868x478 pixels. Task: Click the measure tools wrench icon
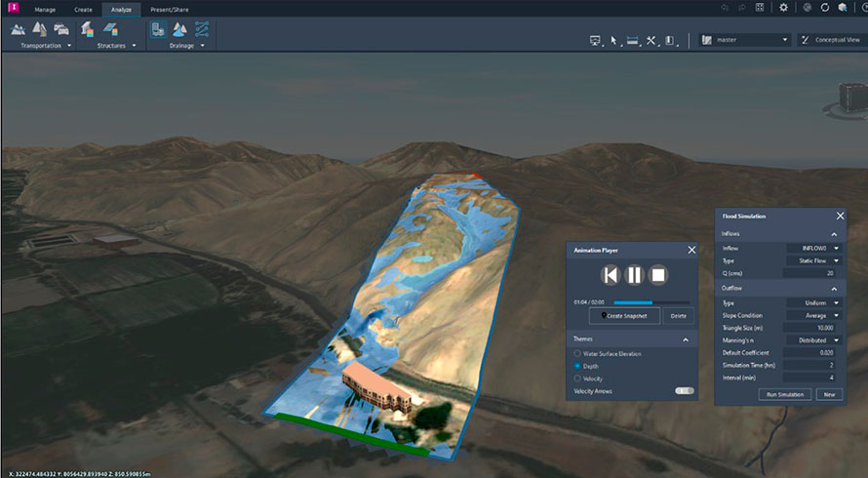[651, 40]
